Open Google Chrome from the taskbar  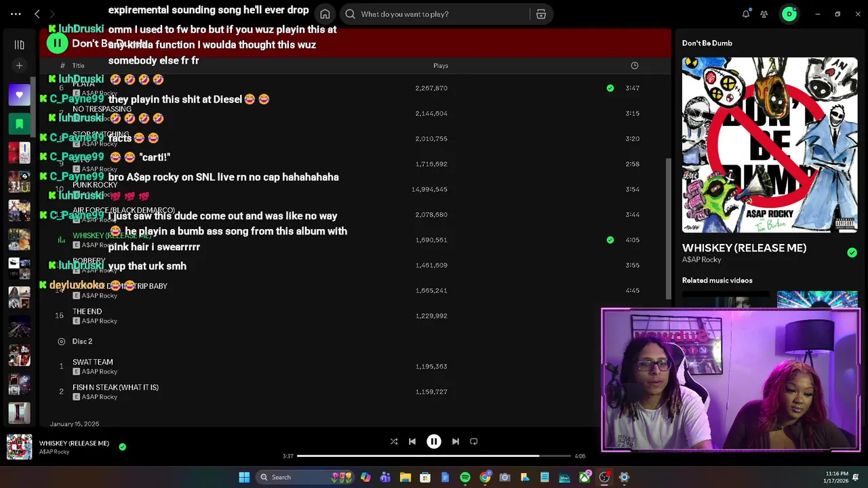485,477
